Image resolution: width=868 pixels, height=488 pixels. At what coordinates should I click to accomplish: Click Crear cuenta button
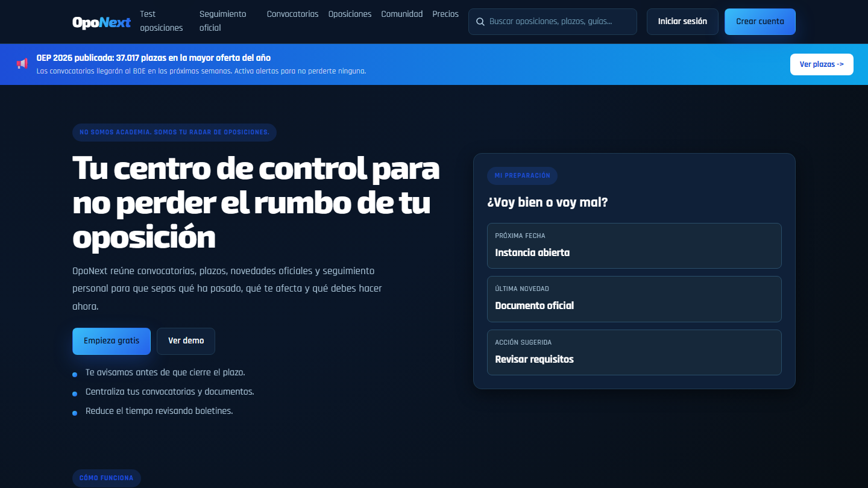pos(760,22)
